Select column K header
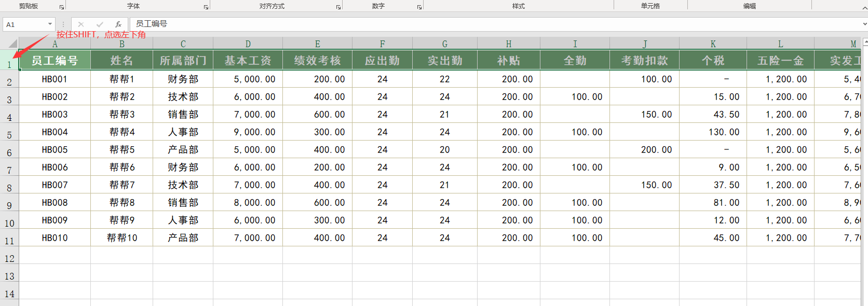 pyautogui.click(x=713, y=44)
